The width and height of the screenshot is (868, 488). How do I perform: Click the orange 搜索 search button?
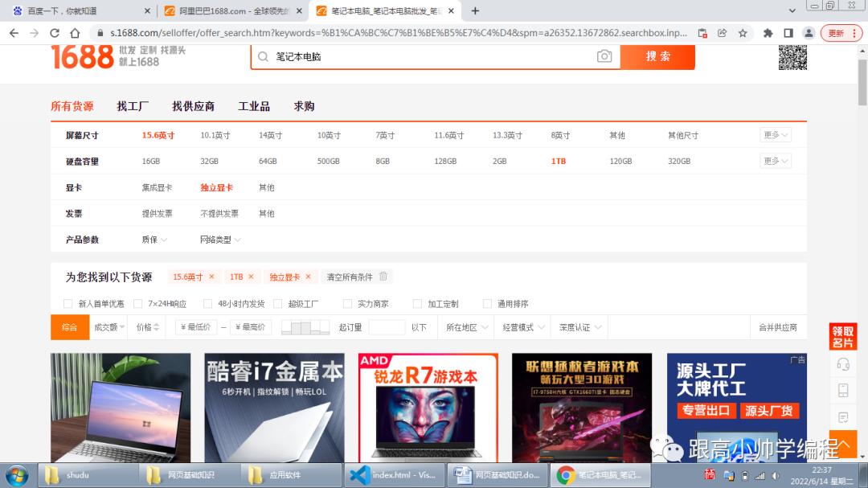pyautogui.click(x=658, y=57)
